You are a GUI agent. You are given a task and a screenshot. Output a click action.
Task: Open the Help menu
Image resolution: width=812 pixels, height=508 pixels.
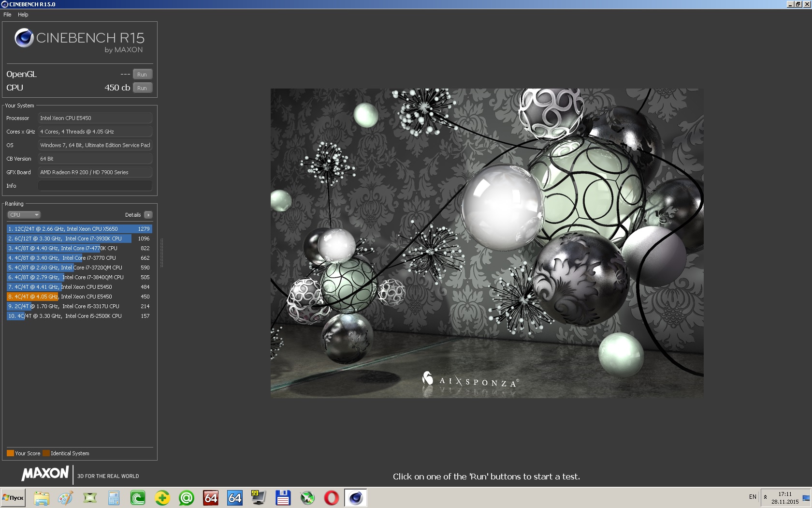[x=23, y=15]
